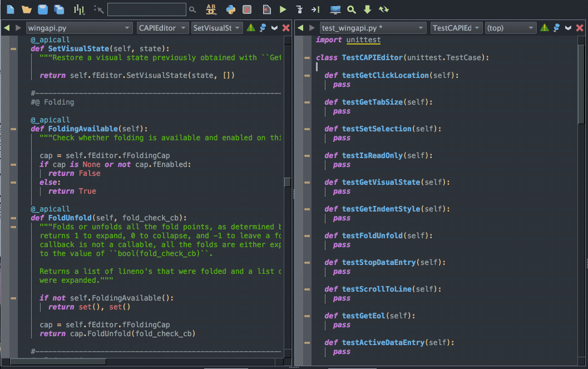This screenshot has height=369, width=588.
Task: Open the Python shell icon
Action: [231, 9]
